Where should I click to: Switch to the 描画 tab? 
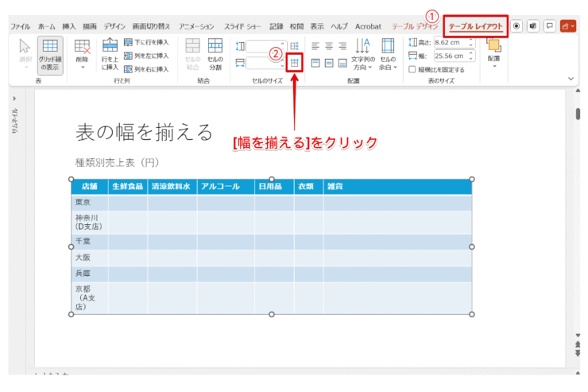[90, 26]
